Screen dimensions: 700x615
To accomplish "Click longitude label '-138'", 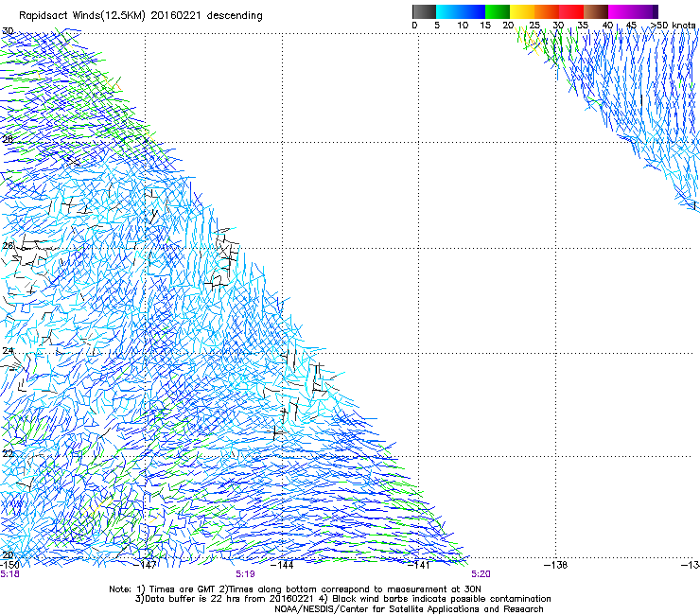I will click(x=556, y=565).
